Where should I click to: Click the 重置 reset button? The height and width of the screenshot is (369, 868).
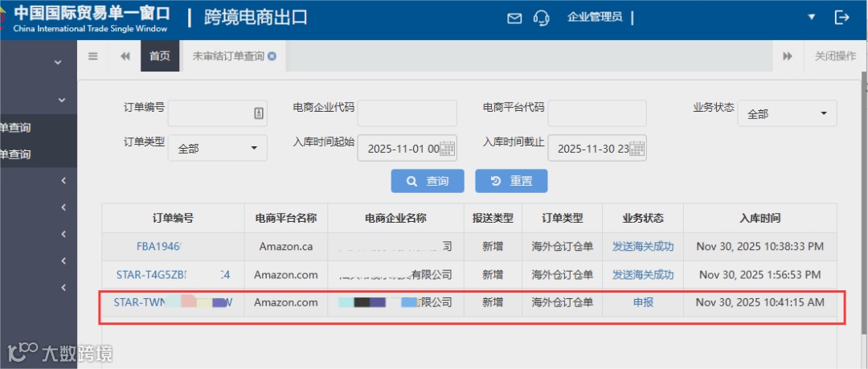pos(511,181)
